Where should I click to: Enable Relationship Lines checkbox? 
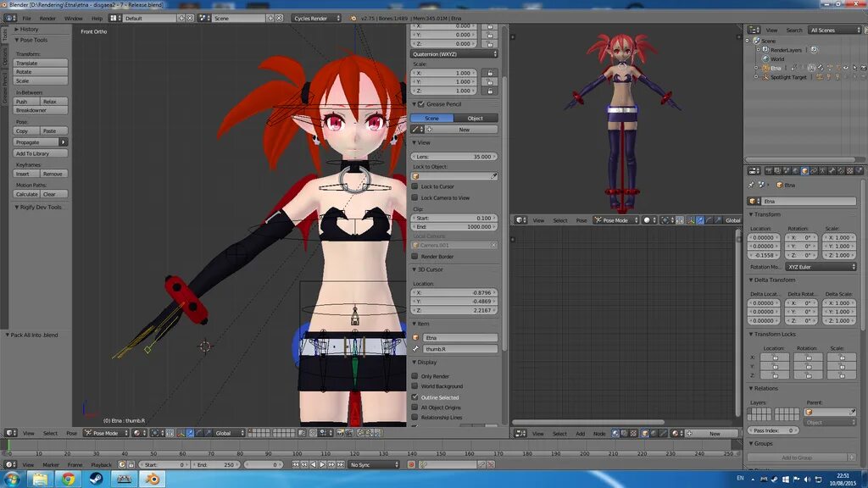(415, 417)
